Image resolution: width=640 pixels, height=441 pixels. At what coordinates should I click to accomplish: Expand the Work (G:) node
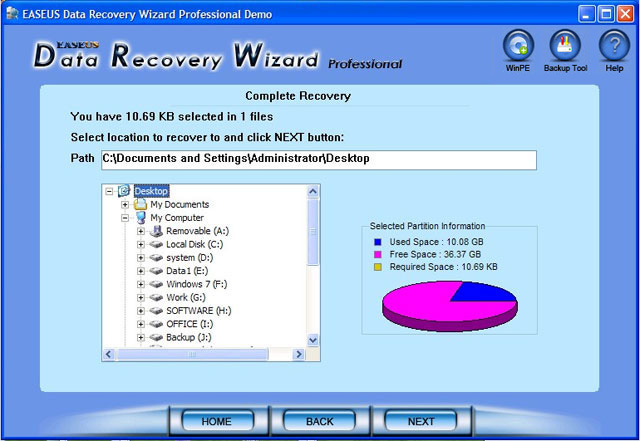(x=141, y=297)
